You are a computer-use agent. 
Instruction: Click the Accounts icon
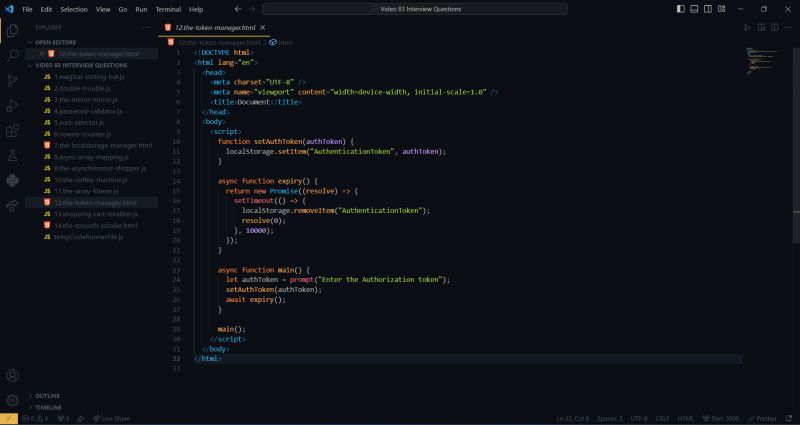tap(12, 376)
